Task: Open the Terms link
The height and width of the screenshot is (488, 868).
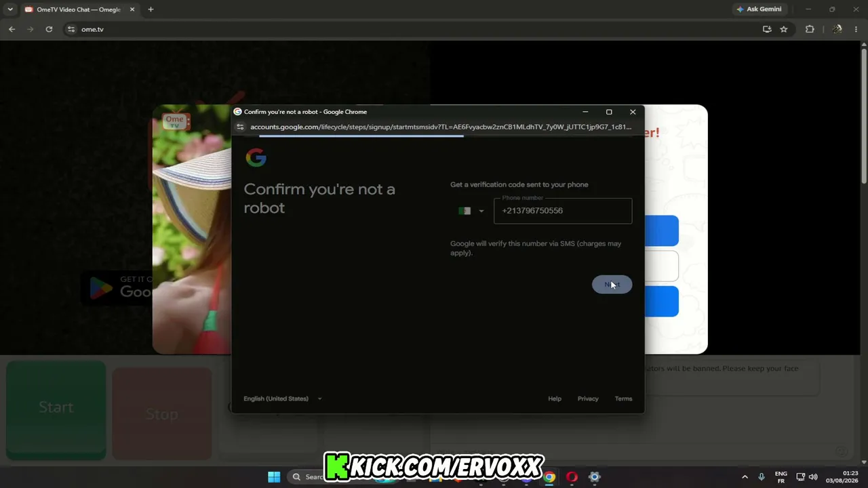Action: [x=623, y=399]
